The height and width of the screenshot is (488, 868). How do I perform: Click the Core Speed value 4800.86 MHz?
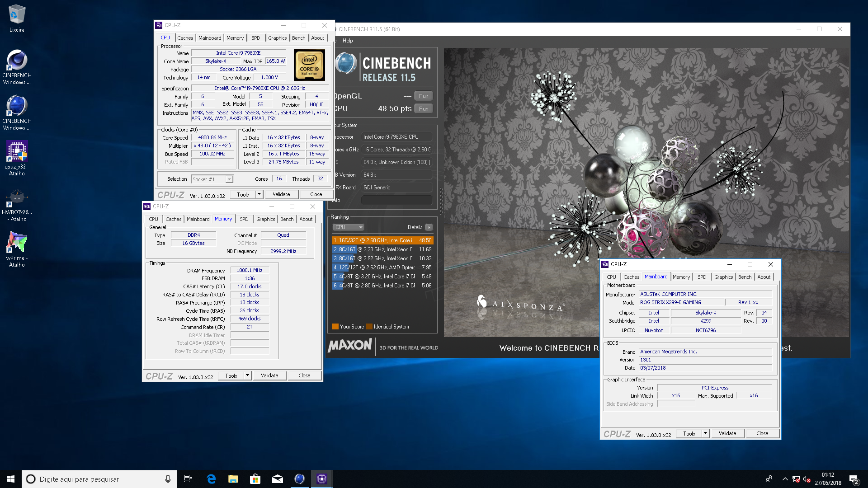click(x=212, y=137)
